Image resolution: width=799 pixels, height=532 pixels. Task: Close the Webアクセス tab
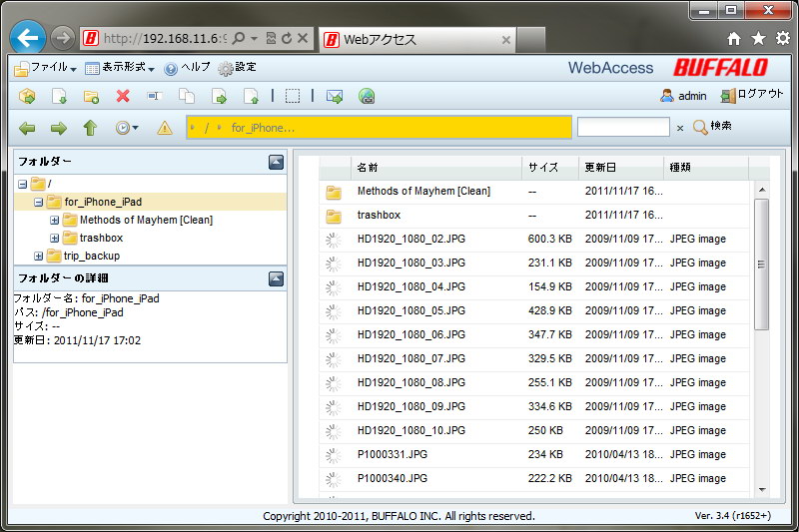click(506, 40)
